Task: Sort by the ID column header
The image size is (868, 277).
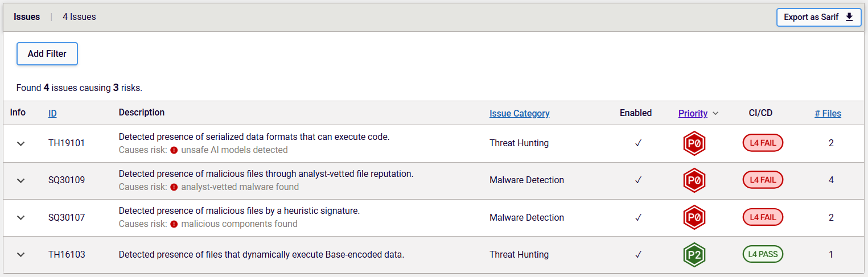Action: pyautogui.click(x=52, y=114)
